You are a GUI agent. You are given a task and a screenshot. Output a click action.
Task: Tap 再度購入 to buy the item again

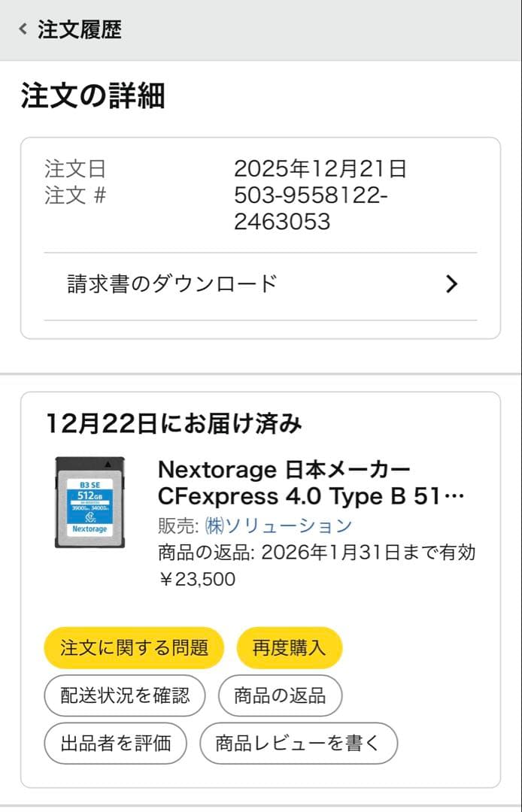(290, 647)
